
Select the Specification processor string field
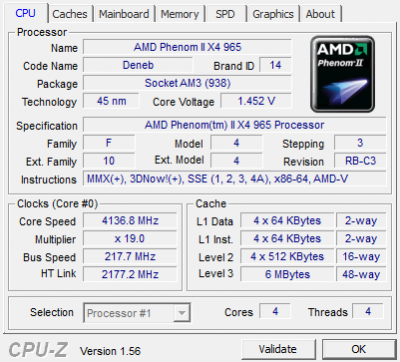[235, 125]
